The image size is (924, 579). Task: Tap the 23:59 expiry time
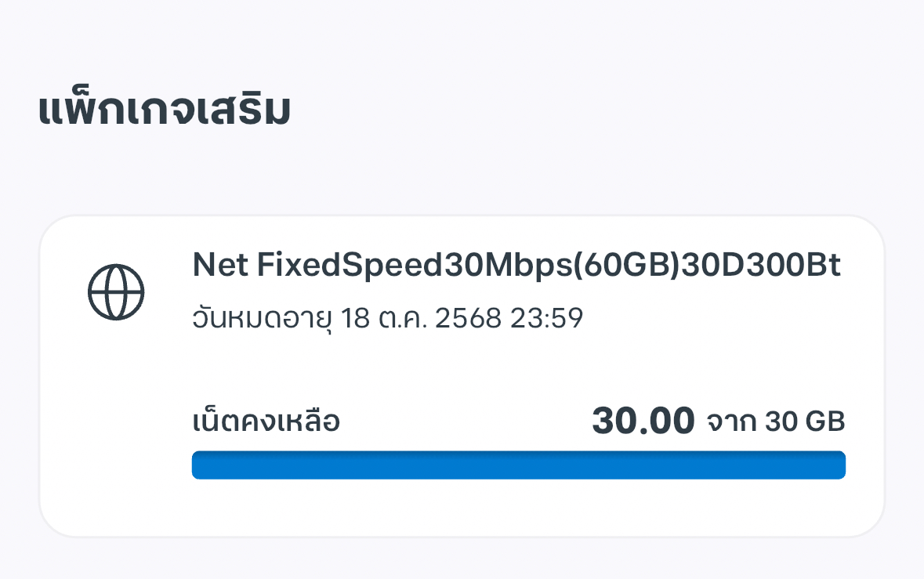tap(546, 320)
